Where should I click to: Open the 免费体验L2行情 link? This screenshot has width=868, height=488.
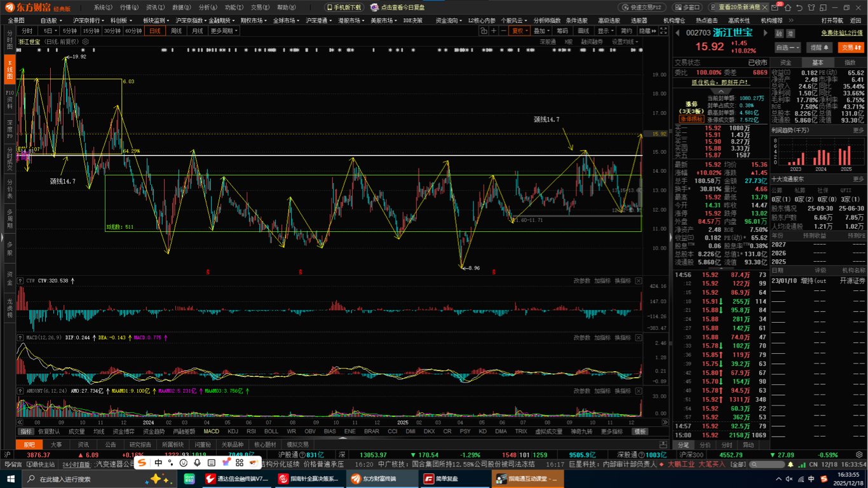tap(842, 32)
